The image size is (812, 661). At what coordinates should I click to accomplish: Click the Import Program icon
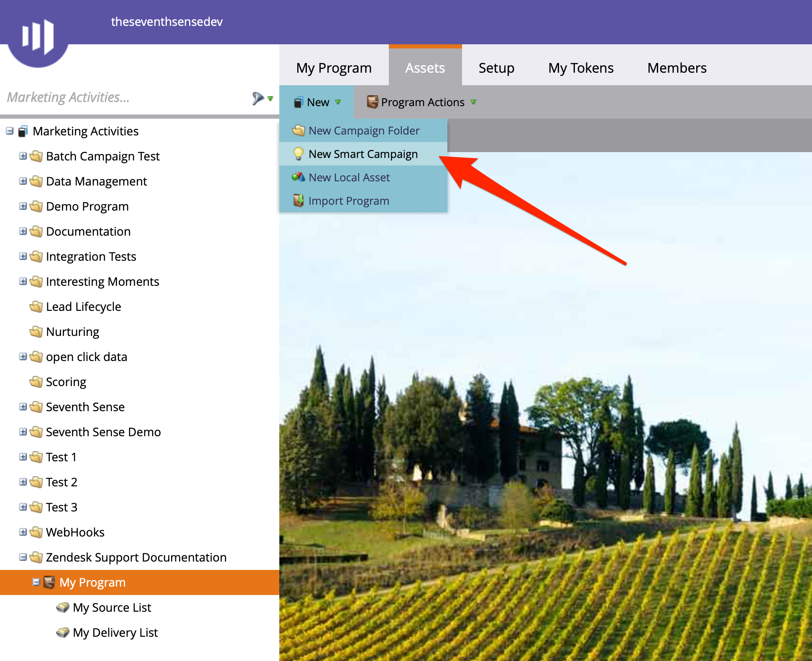click(298, 201)
